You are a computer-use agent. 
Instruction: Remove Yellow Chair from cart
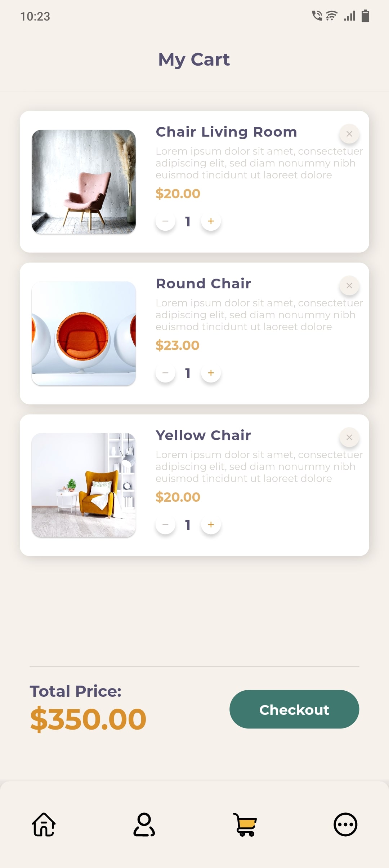pos(349,438)
